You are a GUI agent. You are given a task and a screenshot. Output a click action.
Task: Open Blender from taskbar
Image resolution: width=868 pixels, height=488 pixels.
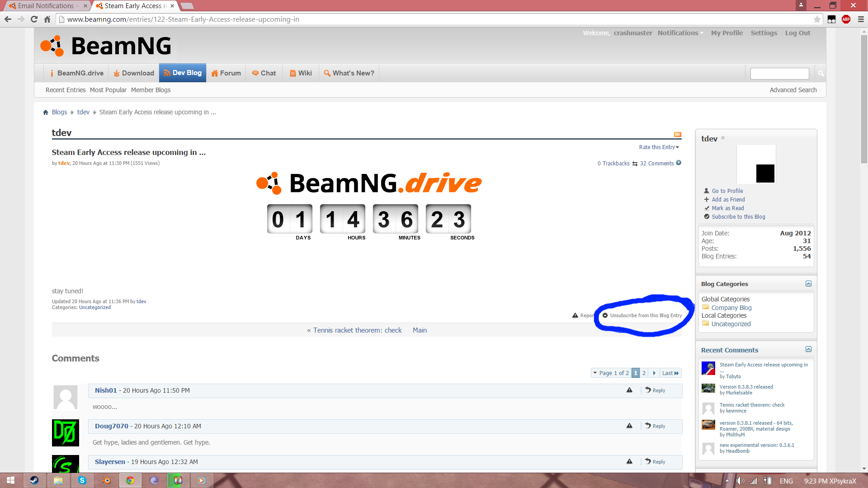(106, 480)
